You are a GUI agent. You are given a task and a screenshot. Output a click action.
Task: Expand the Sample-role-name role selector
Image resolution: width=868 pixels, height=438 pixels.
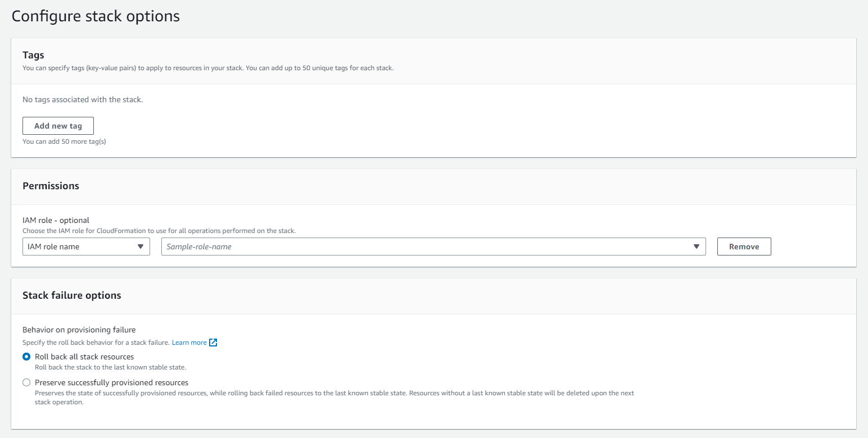coord(433,247)
